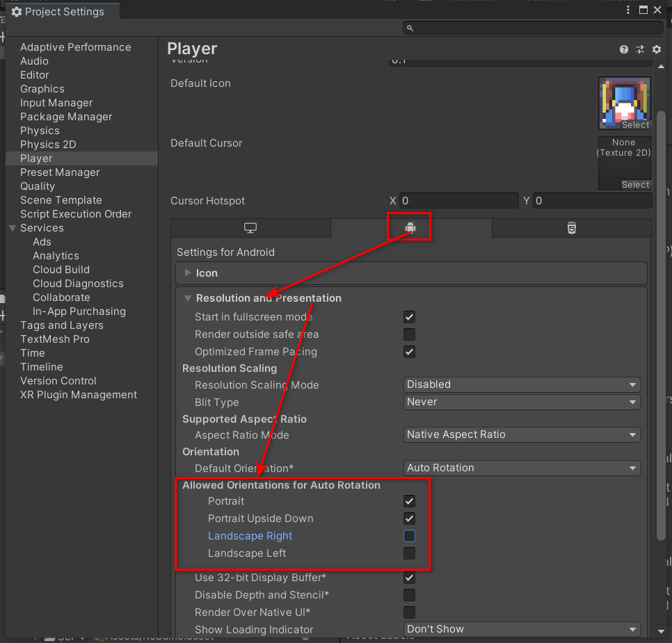Open Audio settings
This screenshot has width=672, height=643.
(34, 61)
